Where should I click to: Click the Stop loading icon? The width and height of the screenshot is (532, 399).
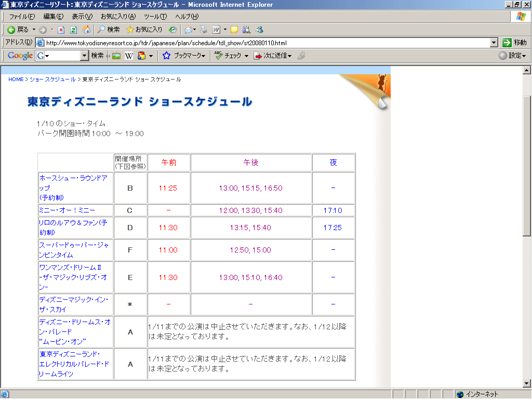click(61, 30)
